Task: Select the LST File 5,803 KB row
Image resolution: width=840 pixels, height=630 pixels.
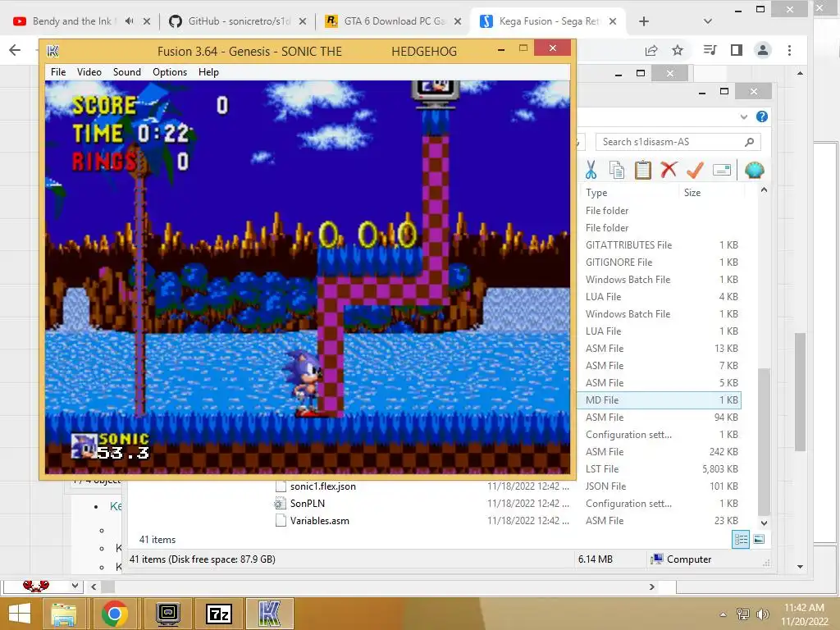Action: click(x=660, y=468)
